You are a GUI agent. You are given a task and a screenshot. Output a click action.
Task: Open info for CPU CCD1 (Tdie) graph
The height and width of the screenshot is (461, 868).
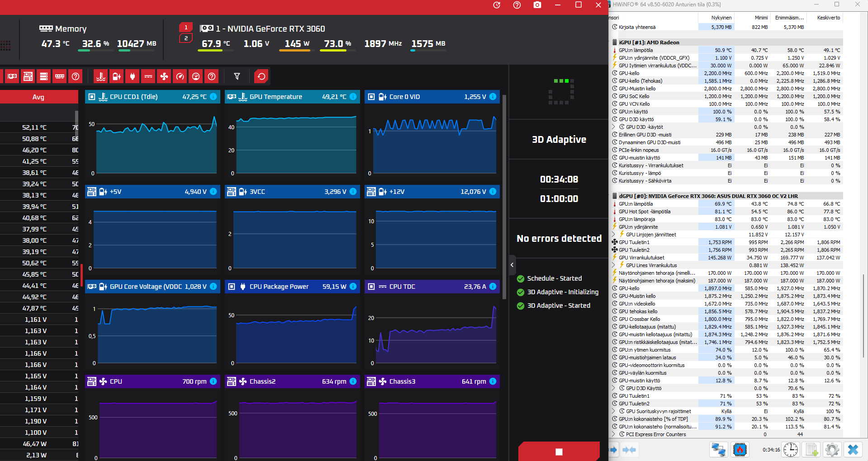[213, 97]
